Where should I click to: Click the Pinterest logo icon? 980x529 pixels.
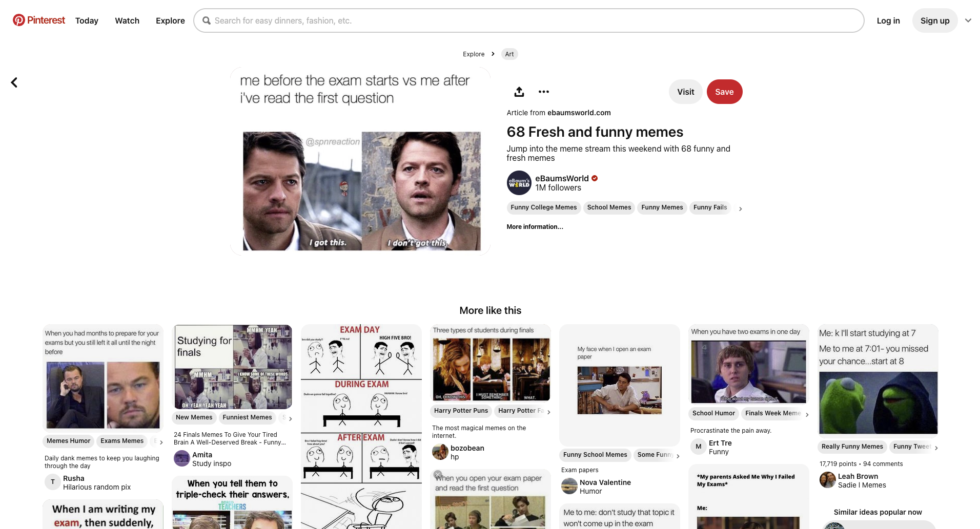[x=19, y=20]
